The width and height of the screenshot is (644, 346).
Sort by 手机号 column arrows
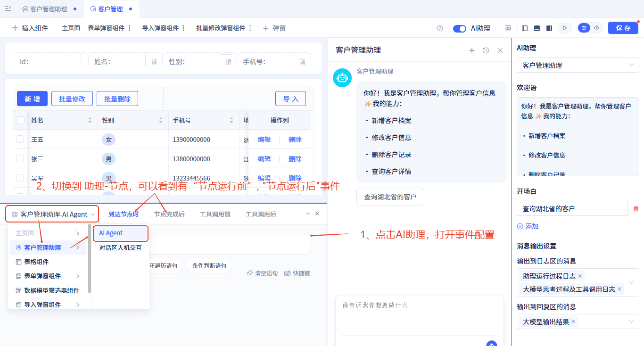point(231,120)
